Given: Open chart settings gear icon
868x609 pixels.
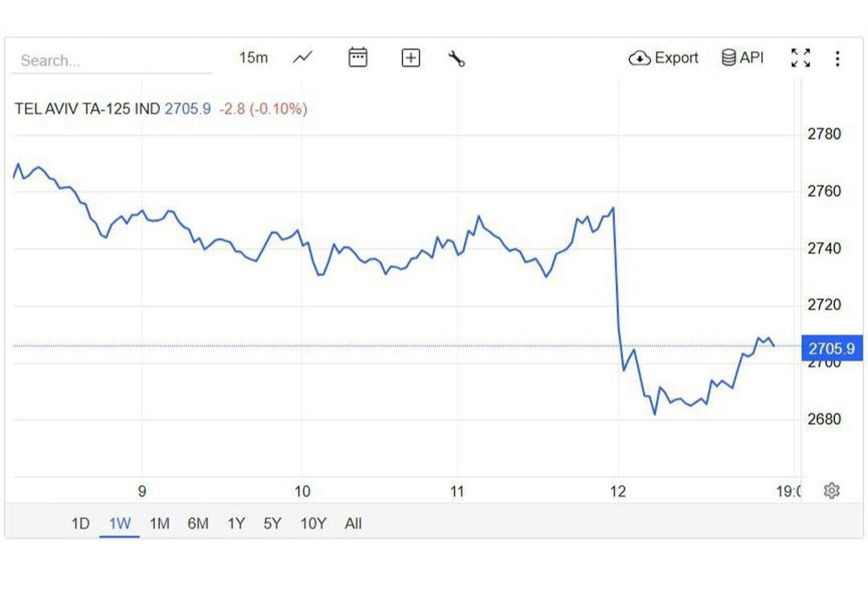Looking at the screenshot, I should coord(832,491).
